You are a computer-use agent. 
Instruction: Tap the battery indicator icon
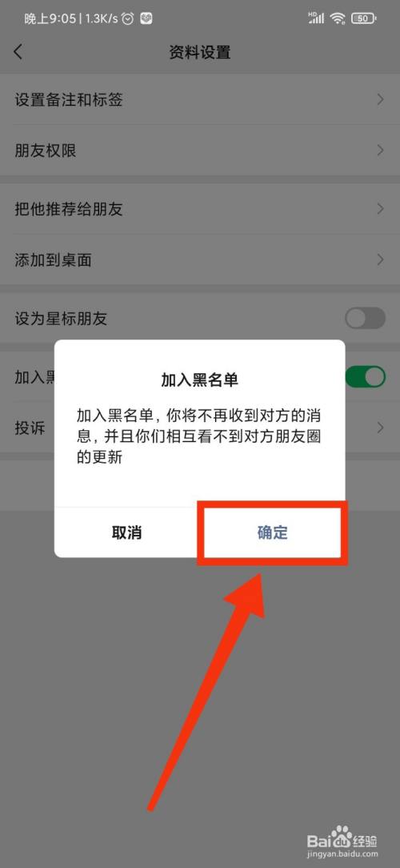coord(363,19)
